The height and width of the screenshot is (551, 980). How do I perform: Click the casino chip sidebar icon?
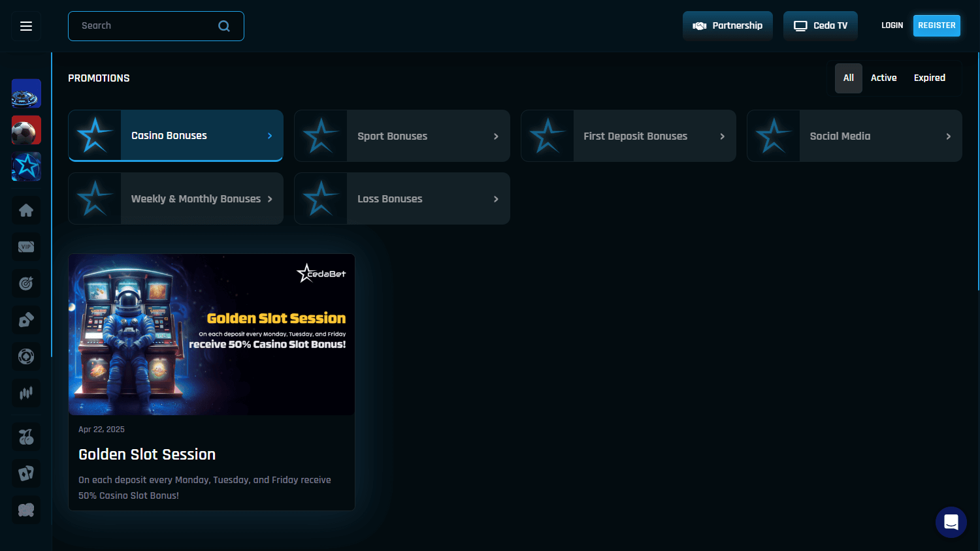point(26,356)
